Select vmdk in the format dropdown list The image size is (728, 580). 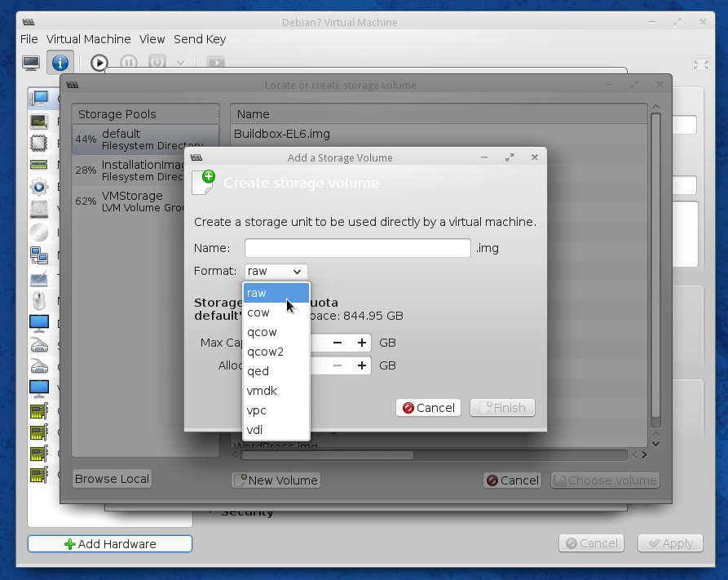click(263, 391)
